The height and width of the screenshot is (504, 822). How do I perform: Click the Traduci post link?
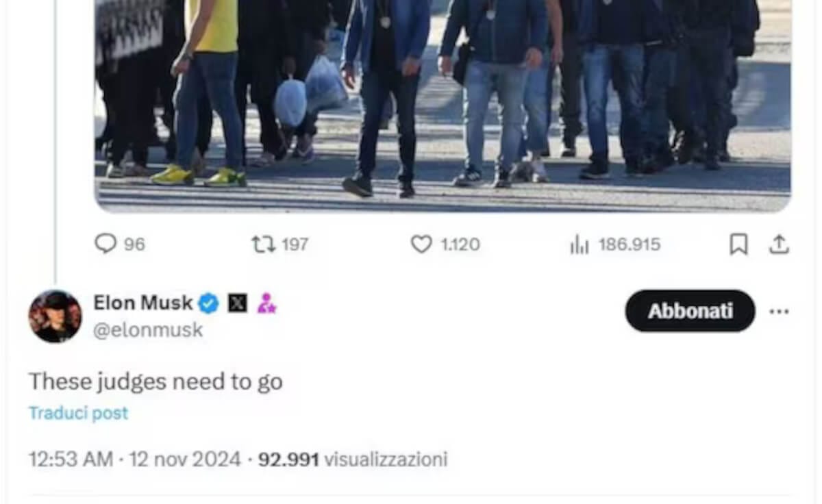click(x=78, y=414)
